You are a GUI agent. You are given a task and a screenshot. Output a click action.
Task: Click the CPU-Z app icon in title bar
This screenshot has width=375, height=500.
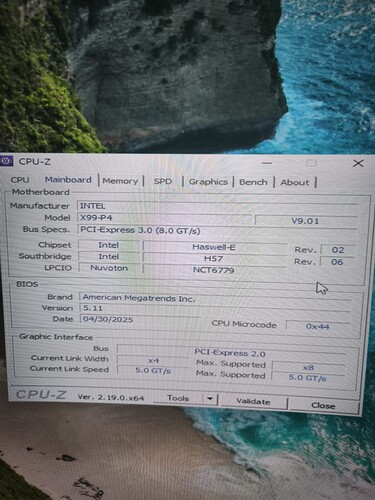pos(6,161)
